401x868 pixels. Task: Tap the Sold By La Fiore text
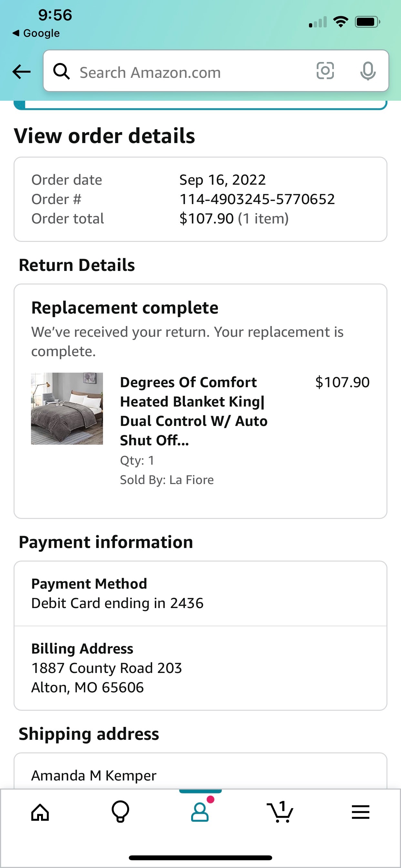point(167,480)
